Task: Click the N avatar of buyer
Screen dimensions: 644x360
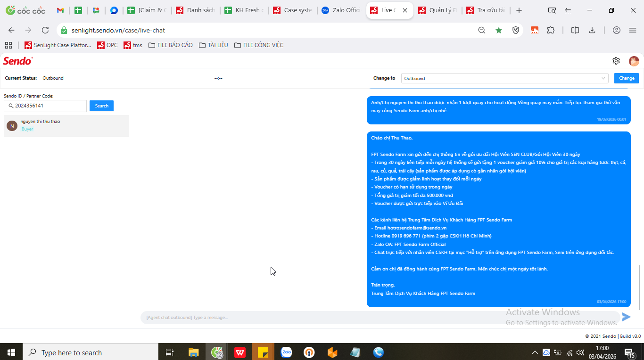Action: click(x=12, y=126)
